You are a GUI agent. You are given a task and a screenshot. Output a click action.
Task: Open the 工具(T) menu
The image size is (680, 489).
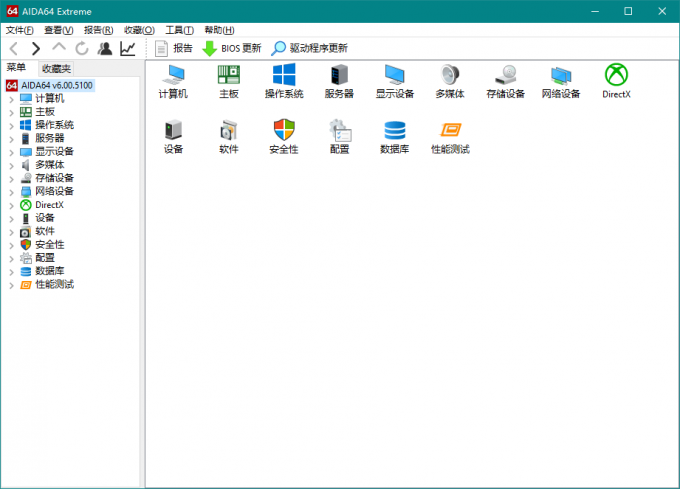[180, 30]
